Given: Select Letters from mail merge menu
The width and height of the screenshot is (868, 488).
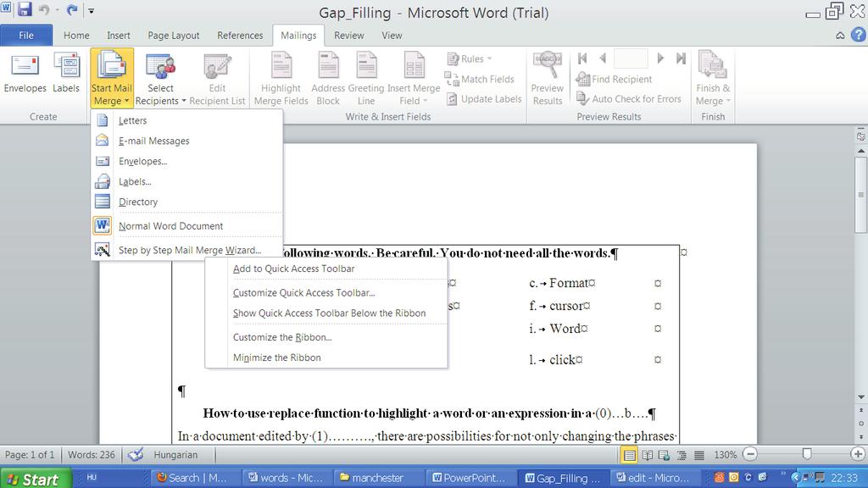Looking at the screenshot, I should coord(187,120).
